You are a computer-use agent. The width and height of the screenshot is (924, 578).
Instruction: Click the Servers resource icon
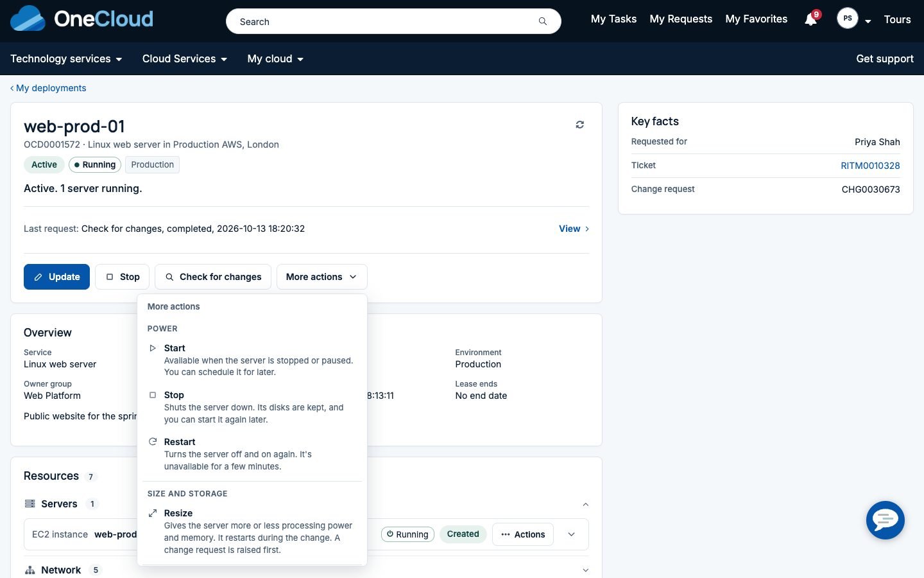tap(30, 504)
